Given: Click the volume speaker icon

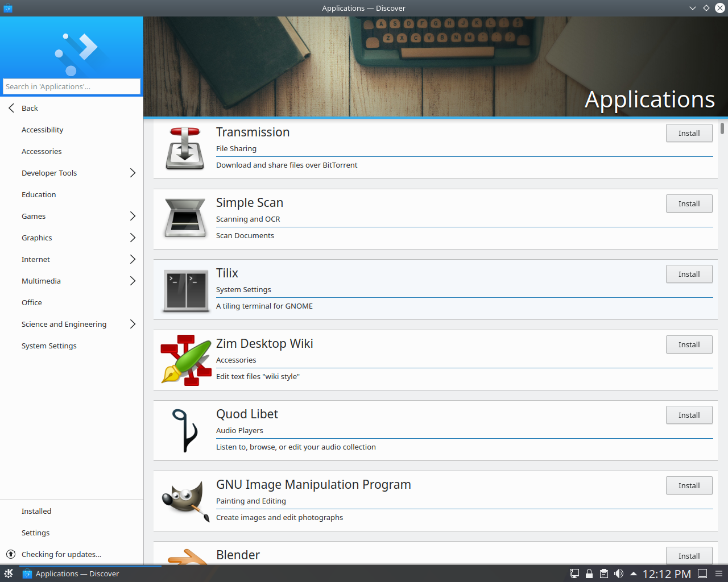Looking at the screenshot, I should click(x=619, y=573).
